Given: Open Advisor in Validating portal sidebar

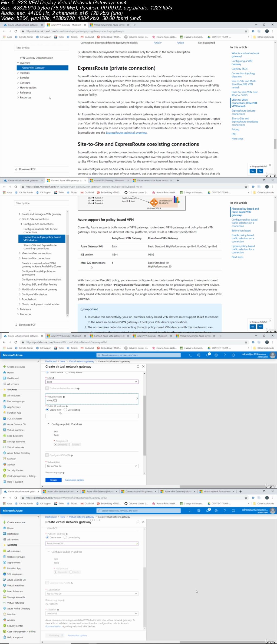Looking at the screenshot, I should (11, 620).
